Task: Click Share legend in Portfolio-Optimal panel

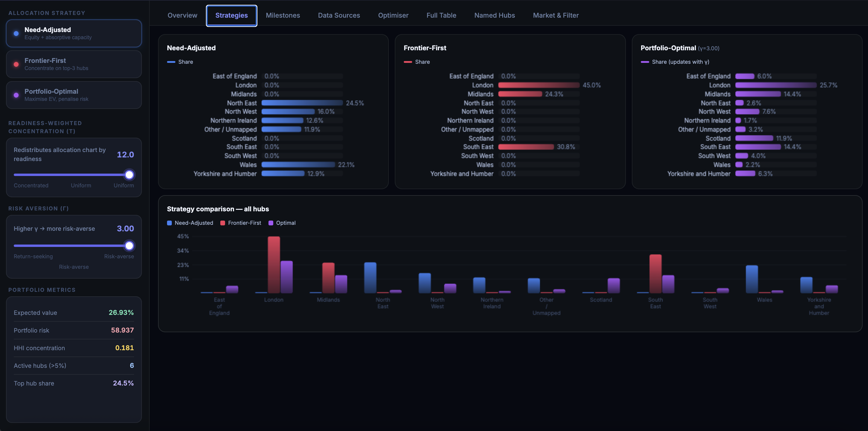Action: click(675, 62)
